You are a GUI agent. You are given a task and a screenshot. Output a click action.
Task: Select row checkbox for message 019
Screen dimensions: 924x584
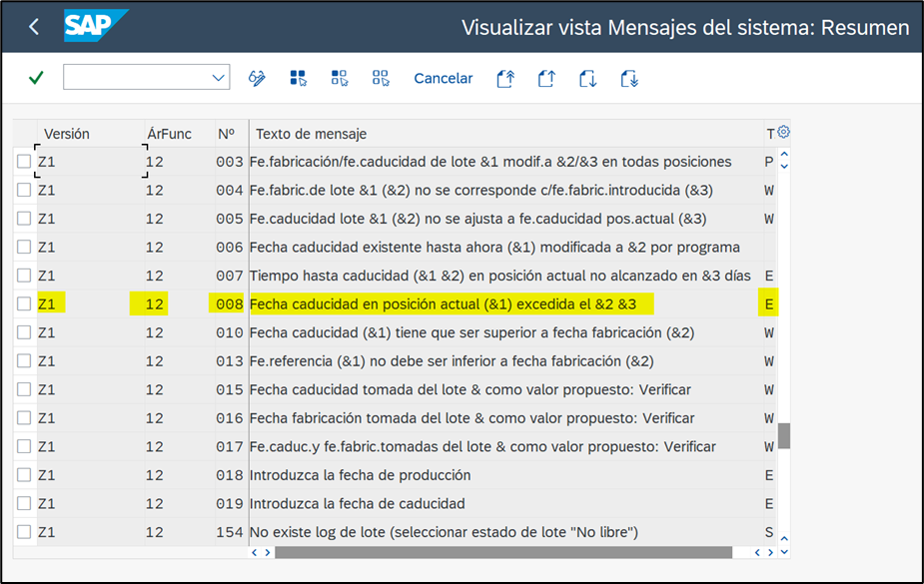tap(24, 503)
